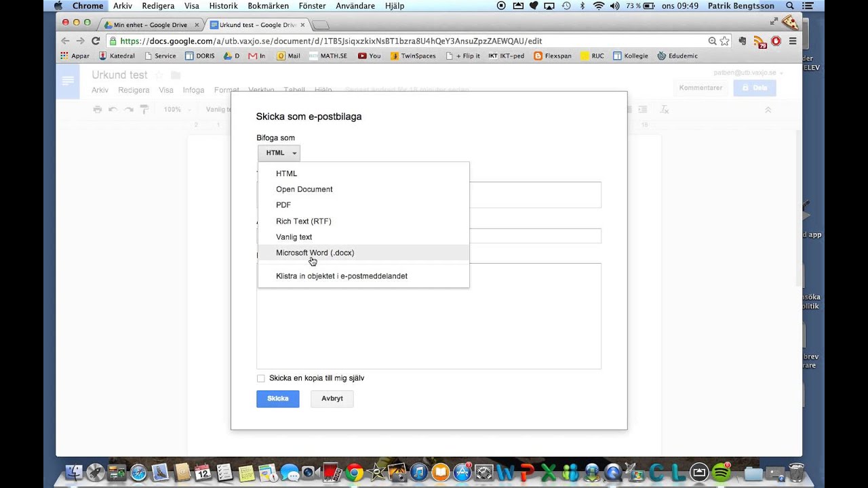
Task: Open iTunes from the Dock
Action: pyautogui.click(x=418, y=472)
